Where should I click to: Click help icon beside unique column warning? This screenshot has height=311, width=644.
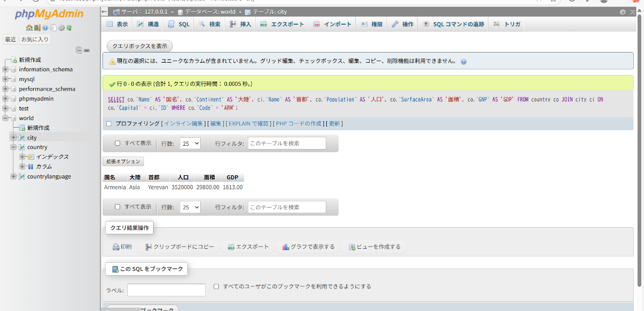[464, 62]
